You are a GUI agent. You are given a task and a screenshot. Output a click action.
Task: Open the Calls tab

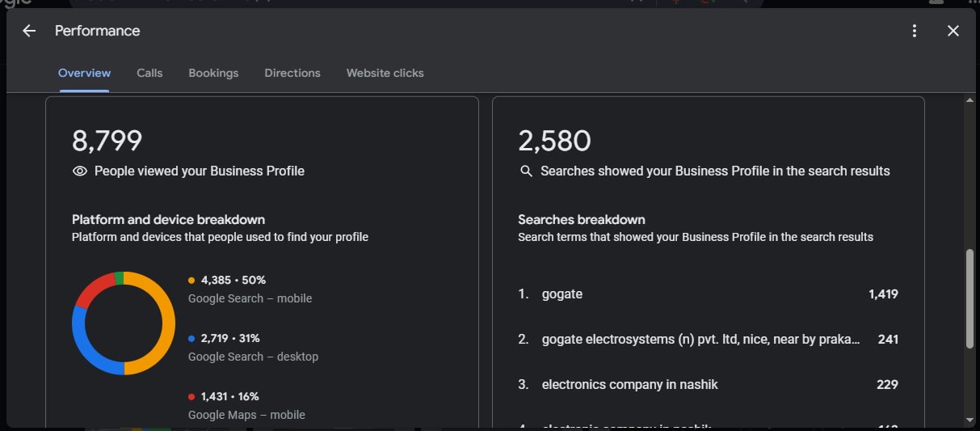point(149,73)
